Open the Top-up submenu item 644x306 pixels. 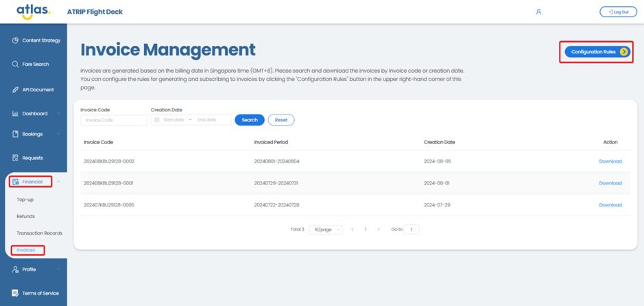(25, 200)
